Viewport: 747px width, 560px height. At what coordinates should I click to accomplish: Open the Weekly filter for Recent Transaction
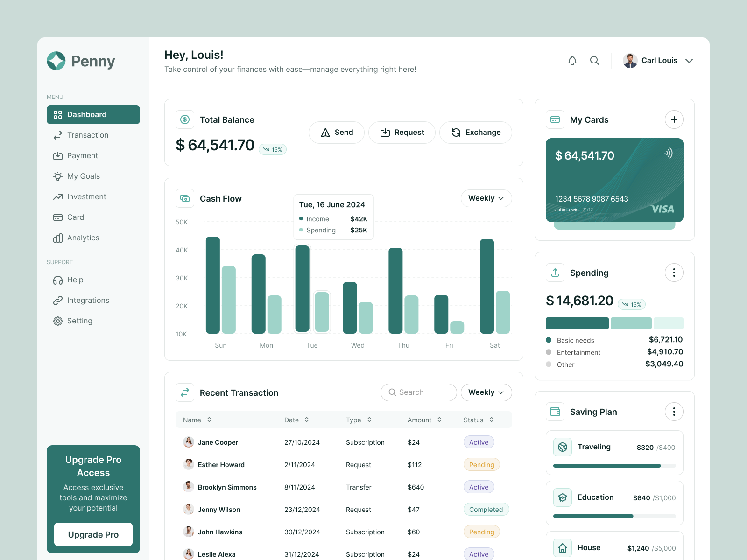[x=486, y=392]
